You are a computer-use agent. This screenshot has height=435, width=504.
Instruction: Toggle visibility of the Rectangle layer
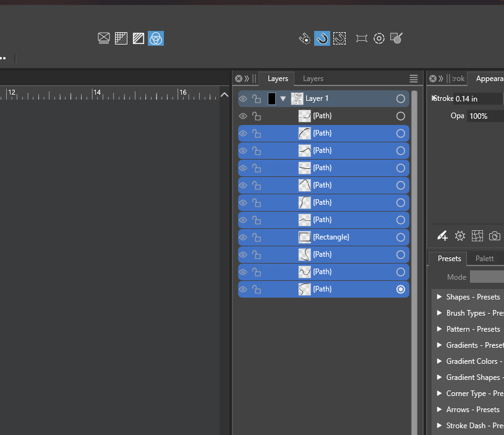tap(243, 238)
